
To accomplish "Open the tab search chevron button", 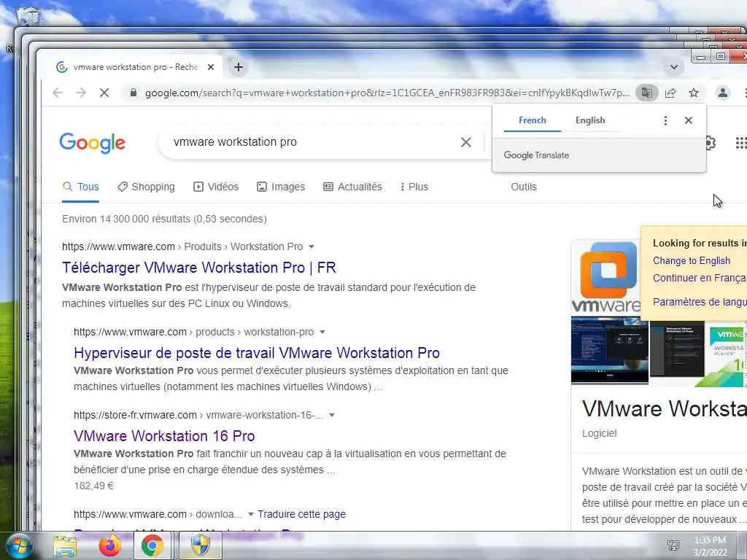I will [673, 67].
